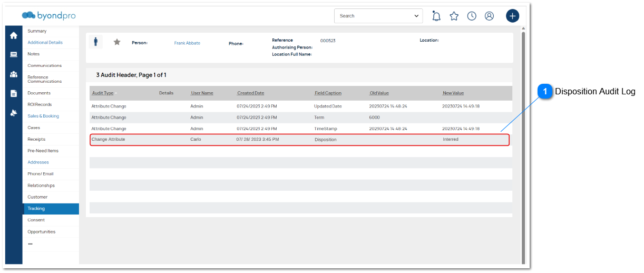Open Opportunities in side menu
This screenshot has width=644, height=273.
(x=41, y=232)
